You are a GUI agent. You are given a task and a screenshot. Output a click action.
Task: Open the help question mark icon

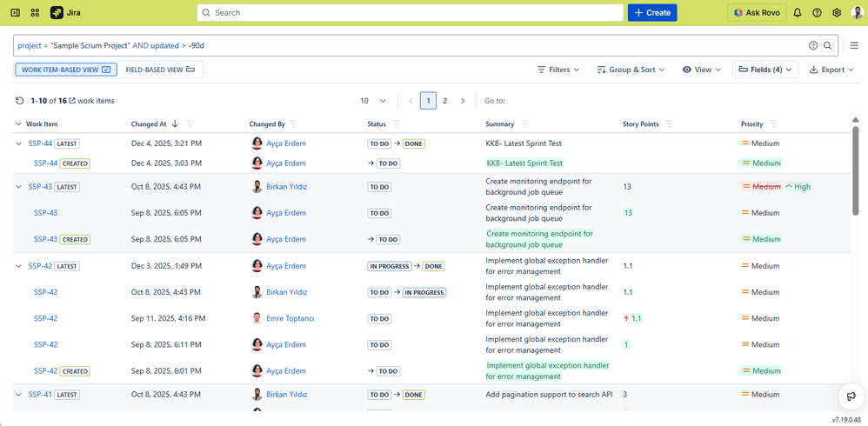point(817,13)
